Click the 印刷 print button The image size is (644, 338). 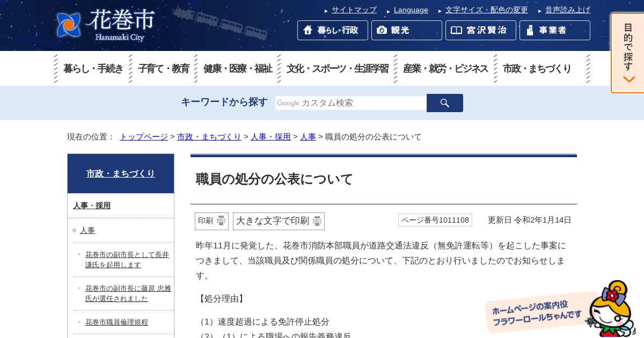tap(211, 221)
